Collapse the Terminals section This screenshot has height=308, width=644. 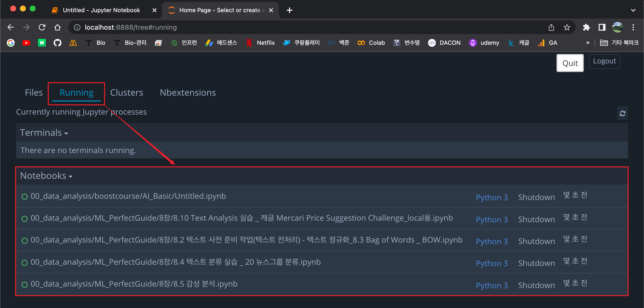[x=66, y=133]
